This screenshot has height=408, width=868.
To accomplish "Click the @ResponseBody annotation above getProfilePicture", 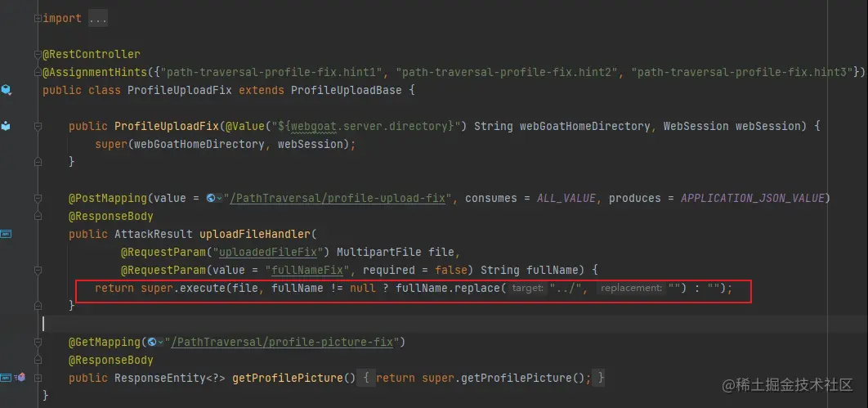I will 110,361.
